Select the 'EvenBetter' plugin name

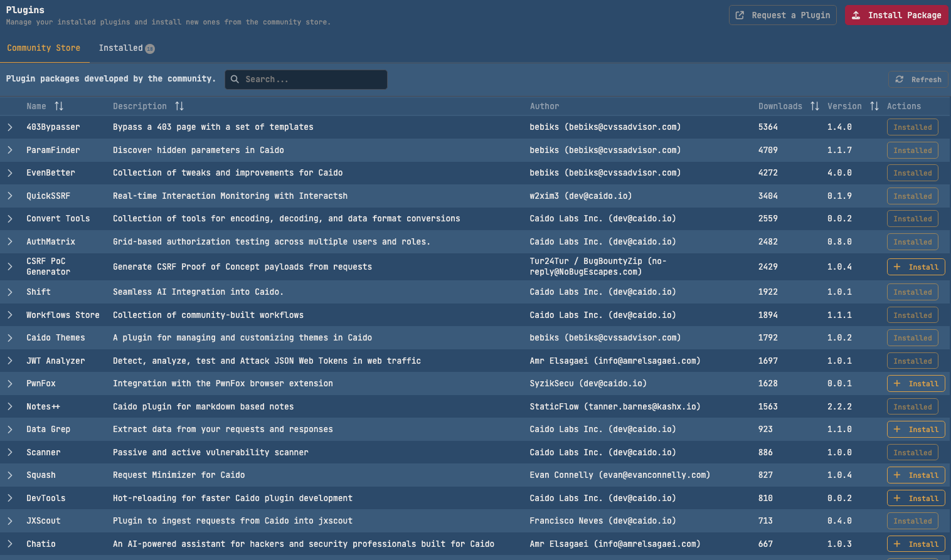click(x=51, y=172)
